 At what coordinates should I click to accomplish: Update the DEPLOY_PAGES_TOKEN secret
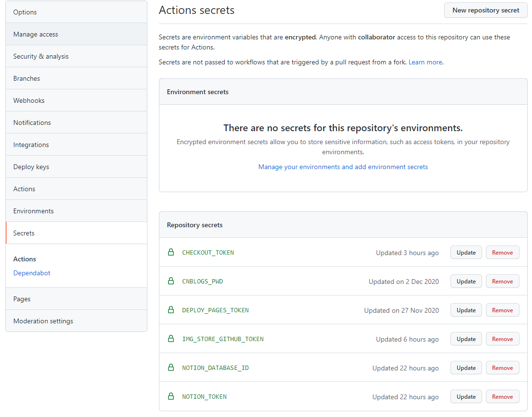[466, 310]
